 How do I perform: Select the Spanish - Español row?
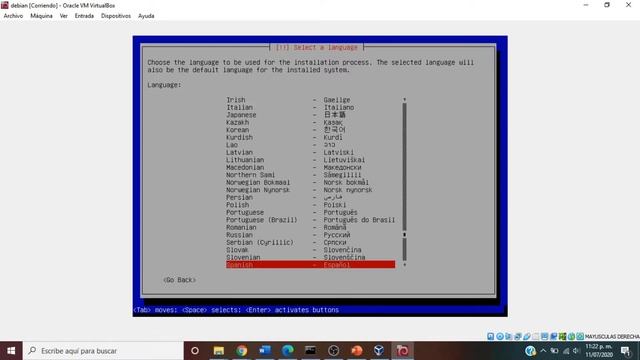tap(311, 265)
